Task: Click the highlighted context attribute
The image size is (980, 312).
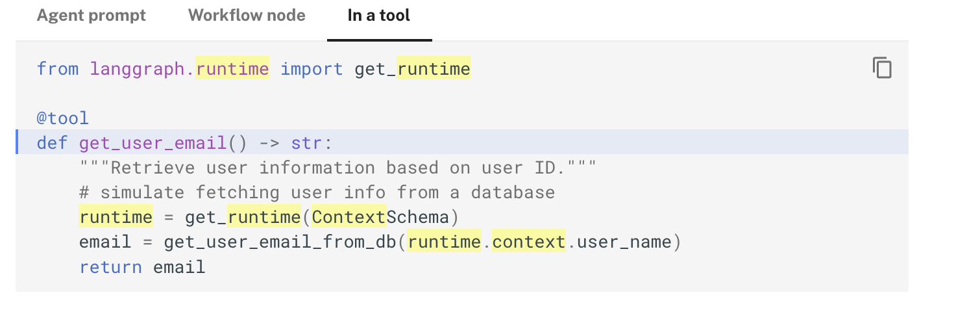Action: tap(529, 242)
